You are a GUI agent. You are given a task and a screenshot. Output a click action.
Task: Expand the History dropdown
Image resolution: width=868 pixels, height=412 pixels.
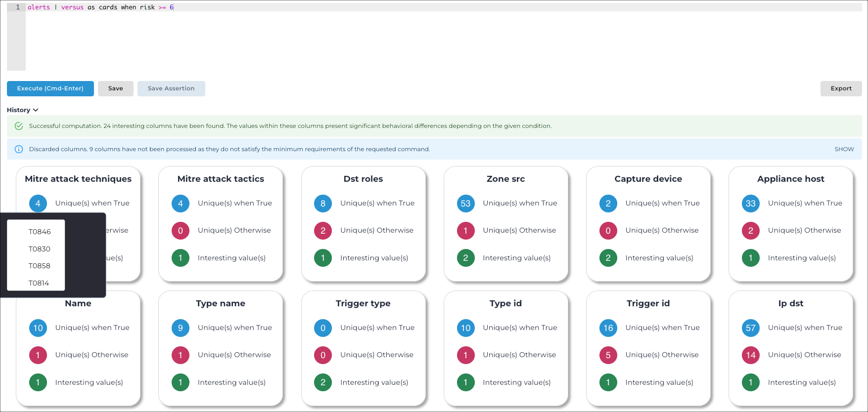point(22,110)
